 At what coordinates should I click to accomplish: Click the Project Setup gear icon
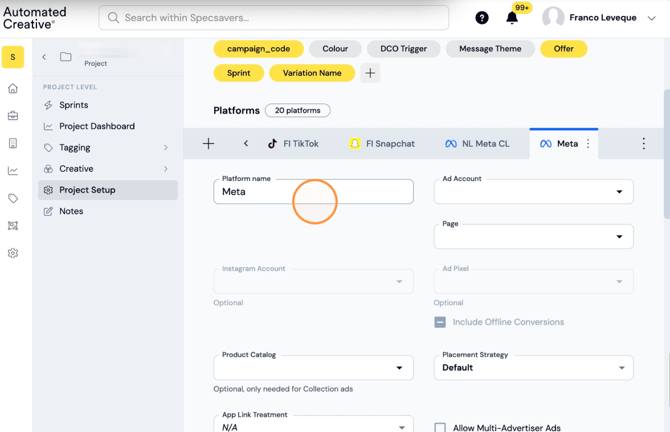click(x=48, y=190)
